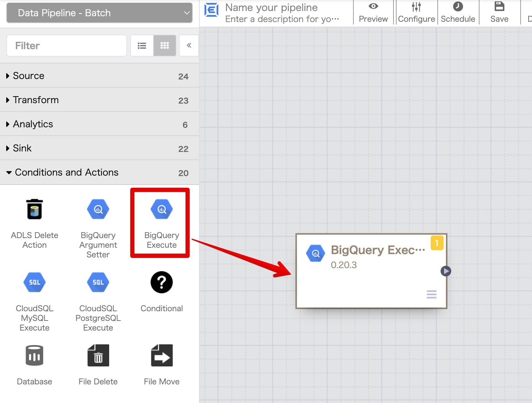Add the CloudSQL PostgreSQL Execute plugin

point(98,283)
